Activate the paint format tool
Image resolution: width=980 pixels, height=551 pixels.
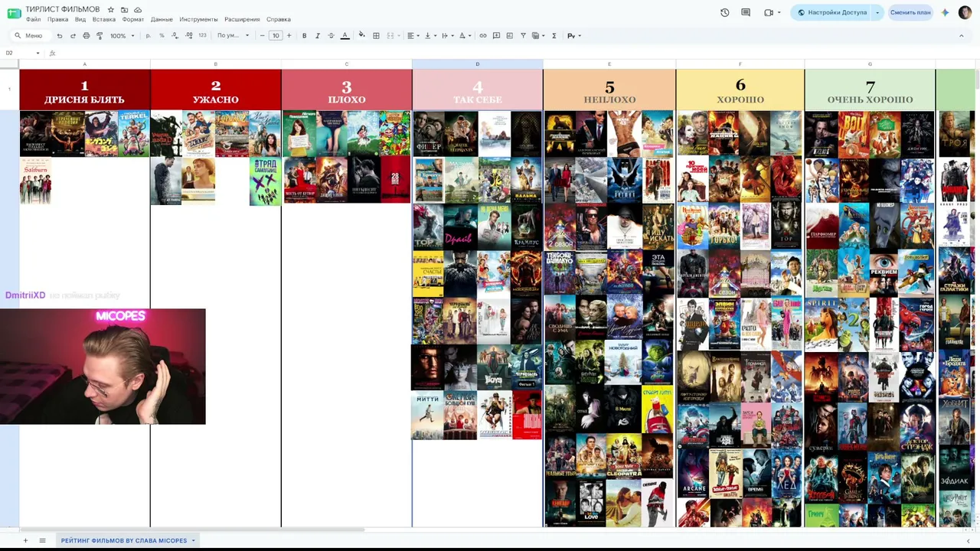(x=100, y=36)
